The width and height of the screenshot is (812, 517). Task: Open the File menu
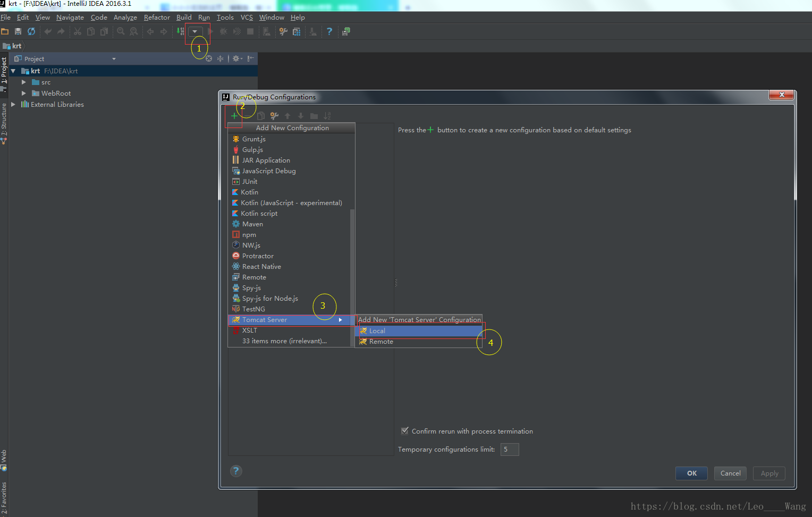(6, 18)
